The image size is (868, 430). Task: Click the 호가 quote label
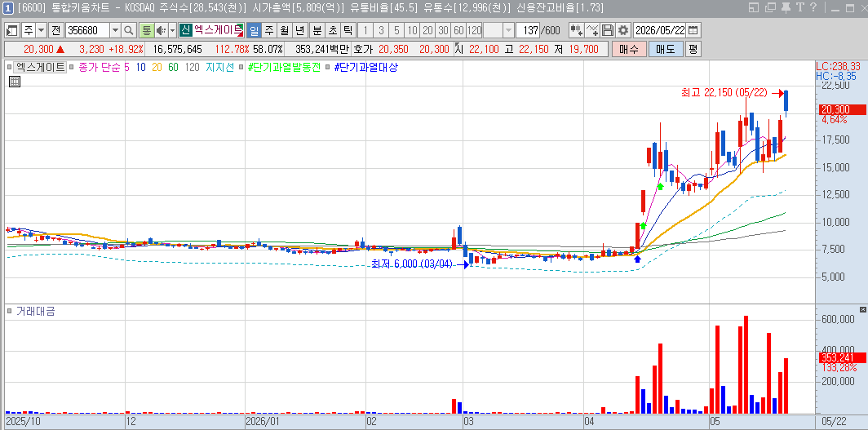click(x=363, y=49)
